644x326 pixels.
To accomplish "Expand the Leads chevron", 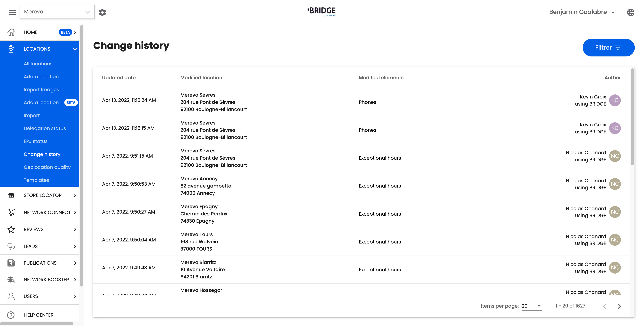I will [x=75, y=246].
